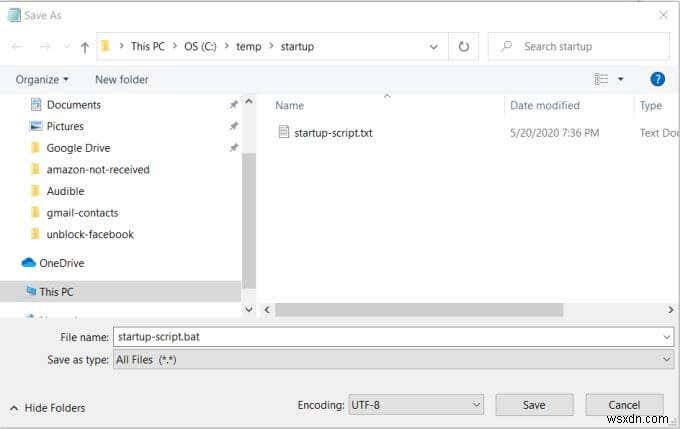Open the unblock-facebook folder
This screenshot has width=680, height=429.
click(x=90, y=235)
